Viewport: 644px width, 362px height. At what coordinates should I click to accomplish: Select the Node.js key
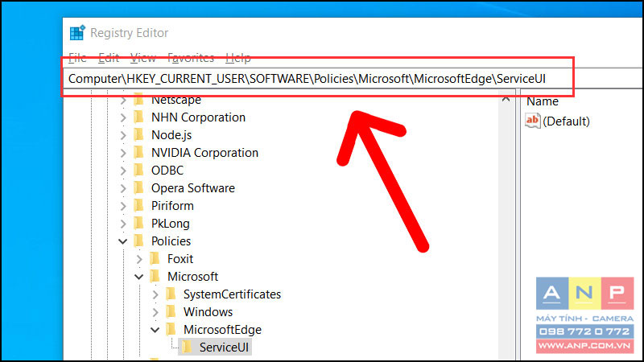171,135
